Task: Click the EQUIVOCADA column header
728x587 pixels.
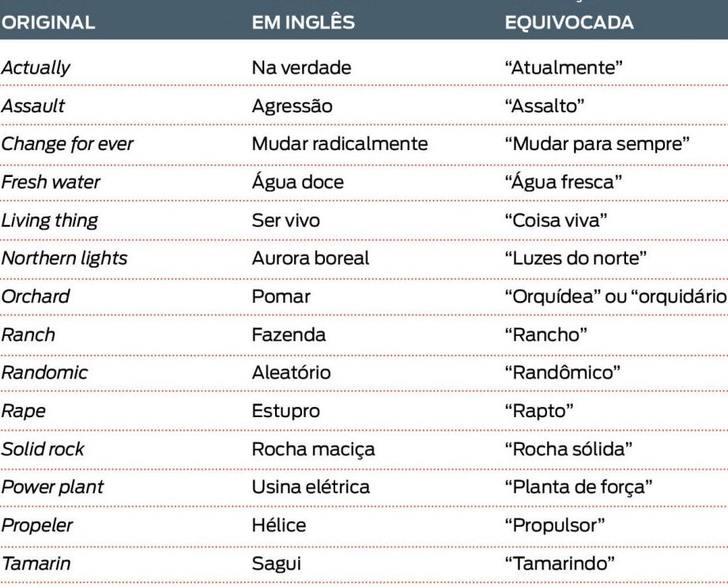Action: pos(569,22)
